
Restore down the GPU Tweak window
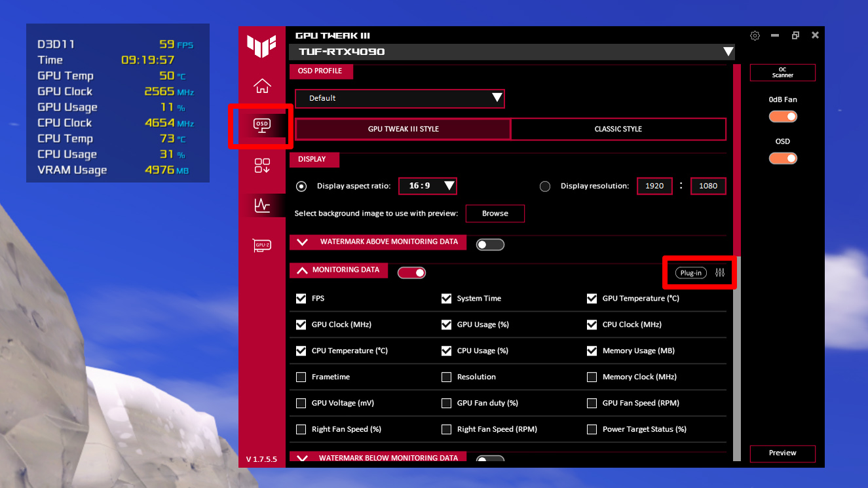(795, 35)
